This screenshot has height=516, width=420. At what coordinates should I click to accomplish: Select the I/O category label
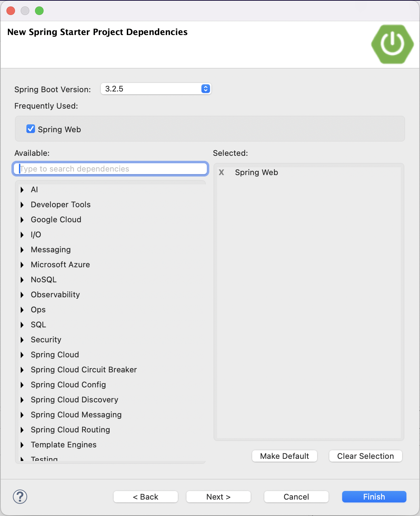click(36, 235)
